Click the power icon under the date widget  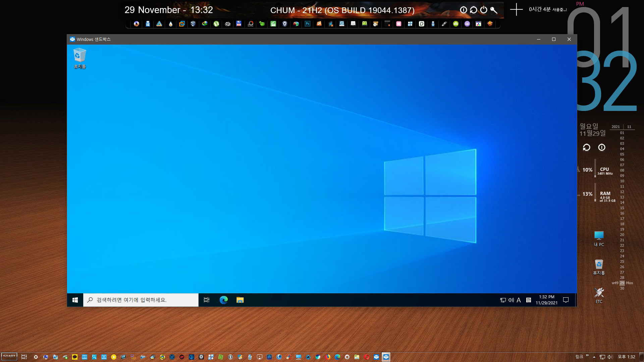[602, 147]
